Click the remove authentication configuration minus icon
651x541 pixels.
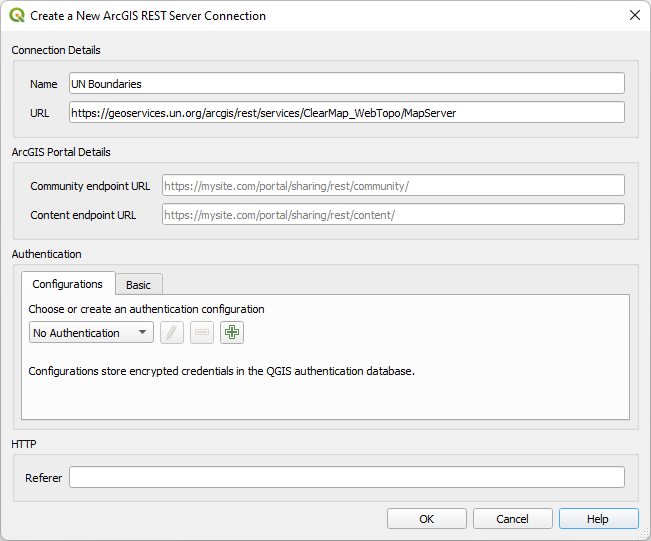[x=202, y=333]
